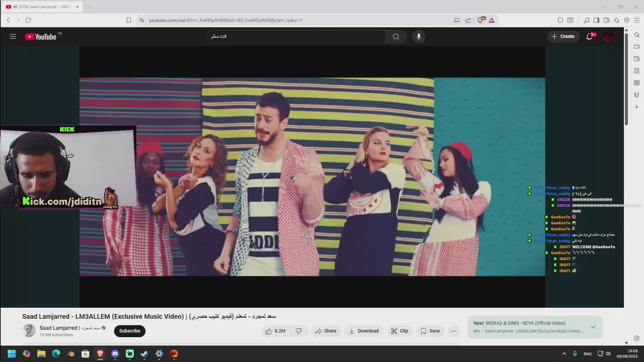Open Reading list in the sidebar
Viewport: 644px width, 362px height.
click(636, 83)
